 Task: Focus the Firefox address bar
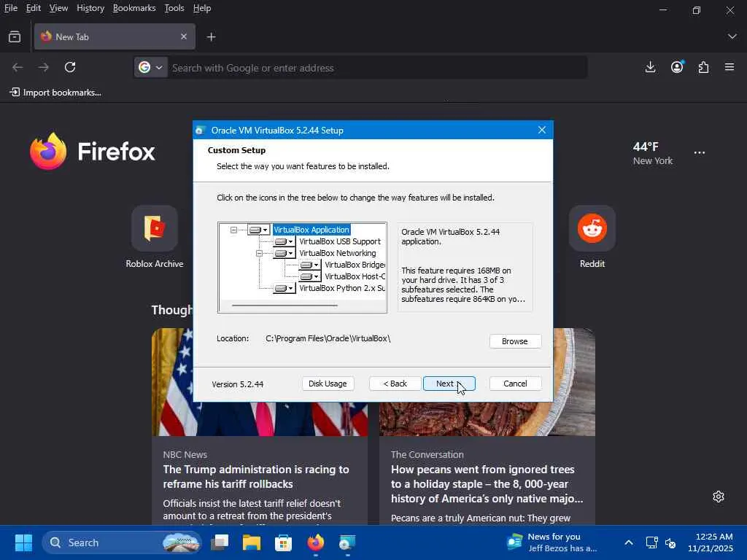376,68
